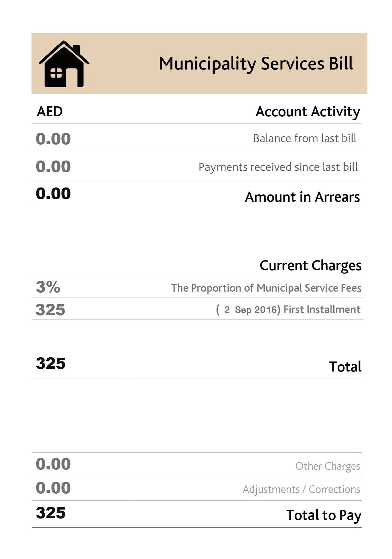This screenshot has width=392, height=559.
Task: Click the Amount in Arrears 0.00 value
Action: 53,193
